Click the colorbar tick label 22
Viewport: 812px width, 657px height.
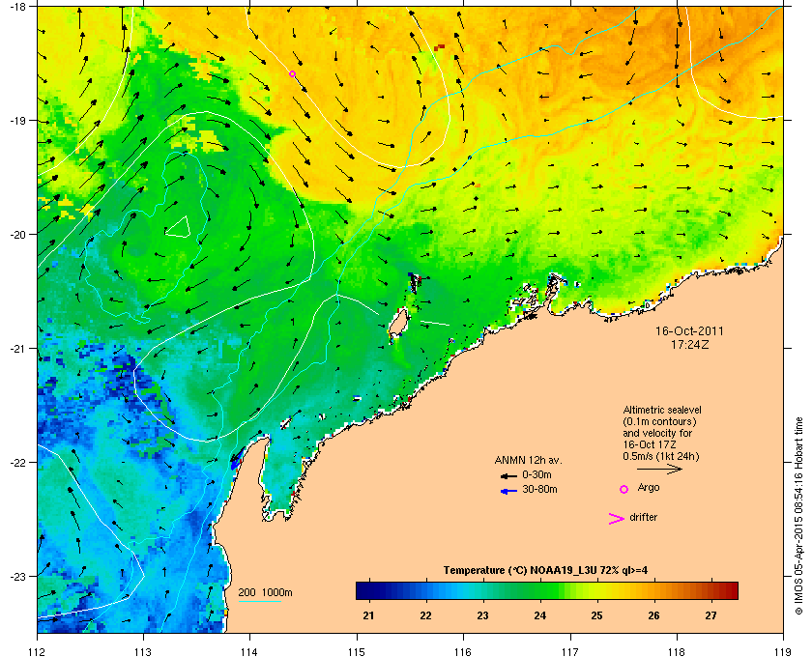pyautogui.click(x=425, y=615)
